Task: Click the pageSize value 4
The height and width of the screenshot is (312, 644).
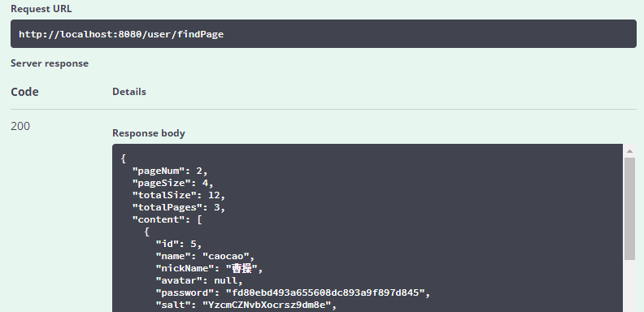Action: (205, 183)
